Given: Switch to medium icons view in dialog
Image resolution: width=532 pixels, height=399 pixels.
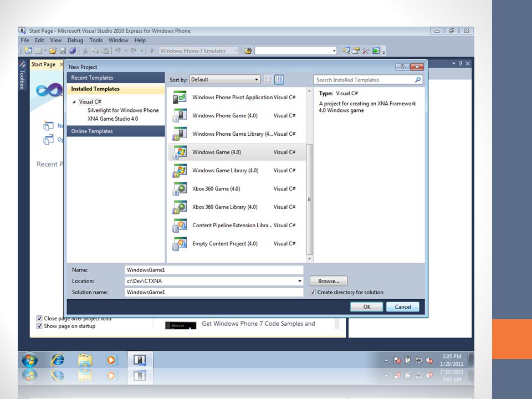Looking at the screenshot, I should (279, 80).
